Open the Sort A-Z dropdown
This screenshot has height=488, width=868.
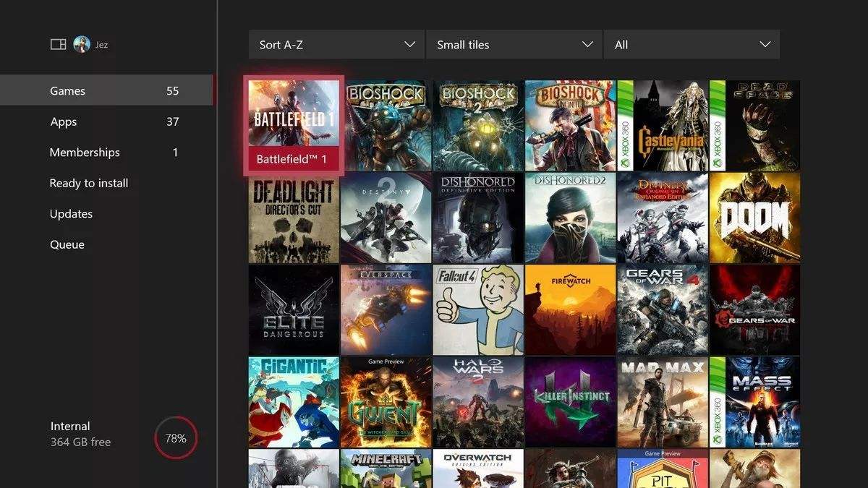(x=336, y=45)
